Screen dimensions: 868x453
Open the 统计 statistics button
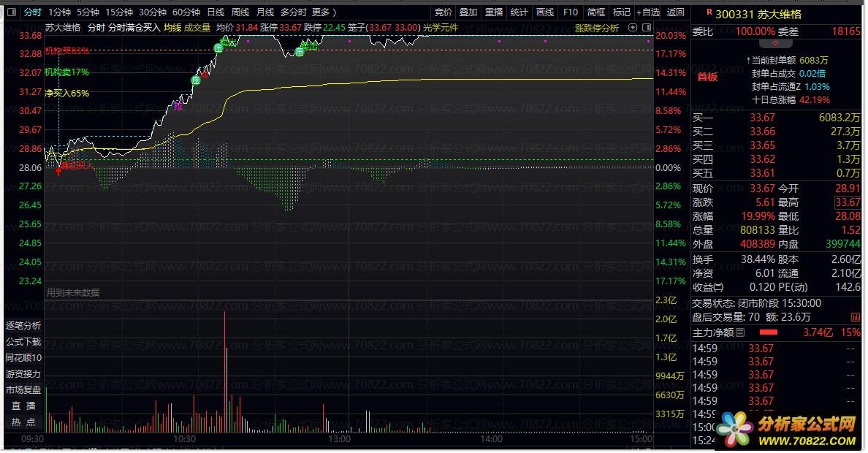519,12
